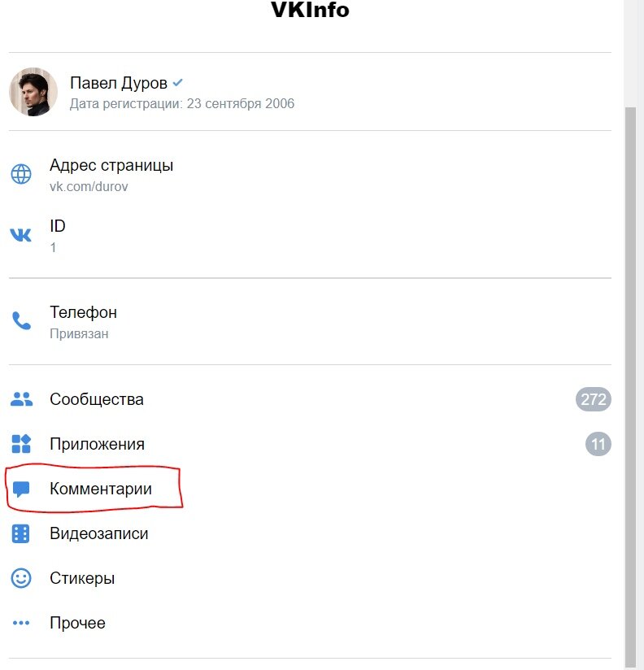Click the three-dots icon for Прочее
Viewport: 644px width, 670px height.
pos(21,623)
